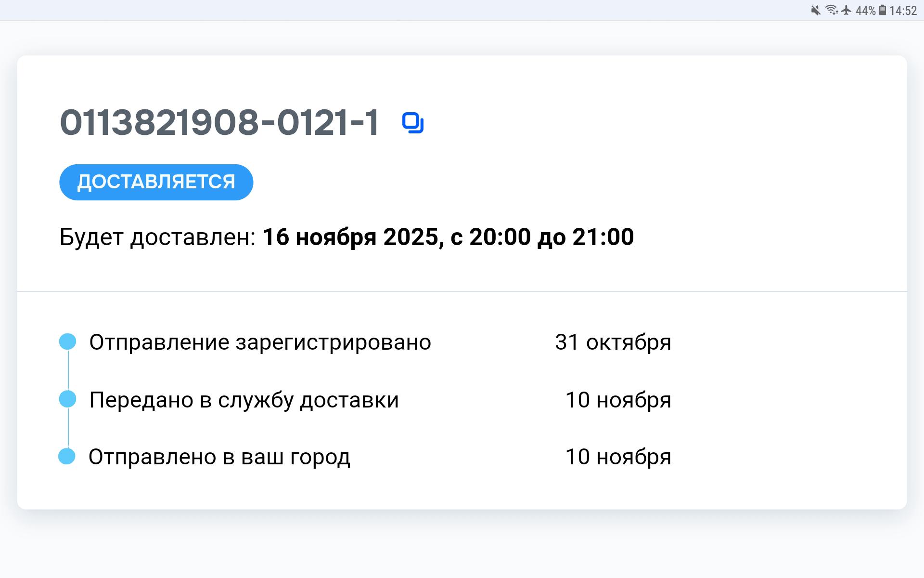
Task: Tap the muted sound icon in status bar
Action: [x=815, y=10]
